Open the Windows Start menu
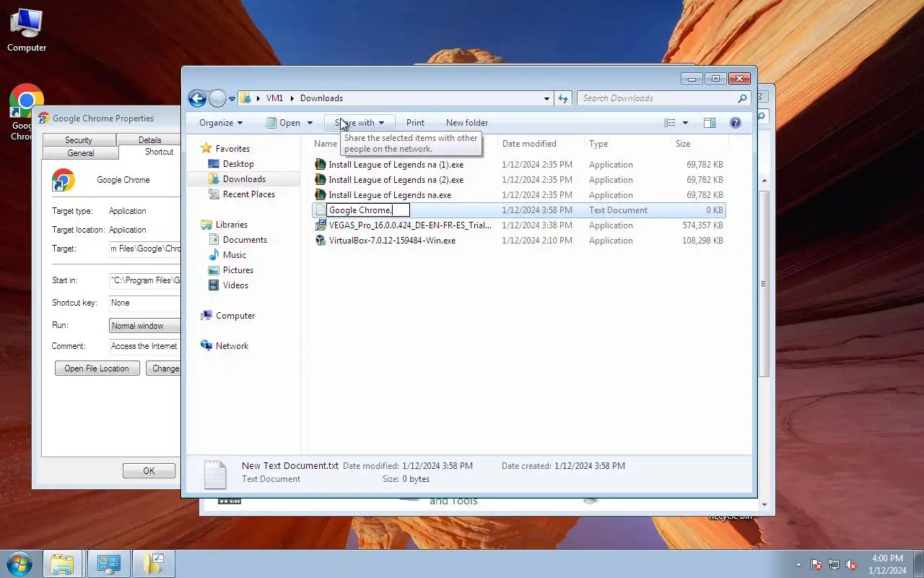The width and height of the screenshot is (924, 578). click(19, 564)
